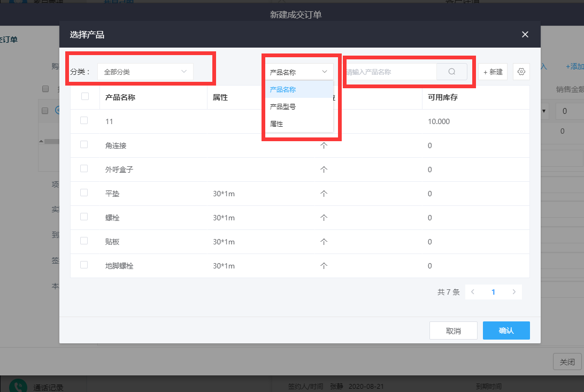Viewport: 584px width, 392px height.
Task: Click the 产品名称 column header
Action: point(120,97)
